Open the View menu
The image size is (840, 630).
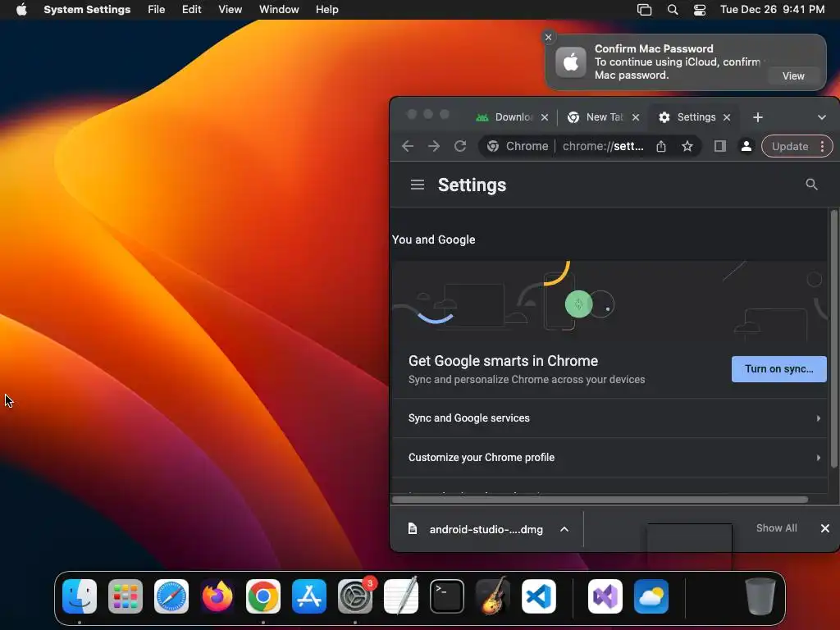[x=231, y=10]
